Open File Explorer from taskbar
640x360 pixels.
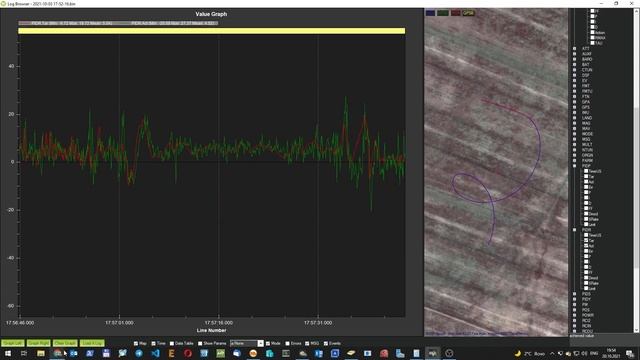41,353
